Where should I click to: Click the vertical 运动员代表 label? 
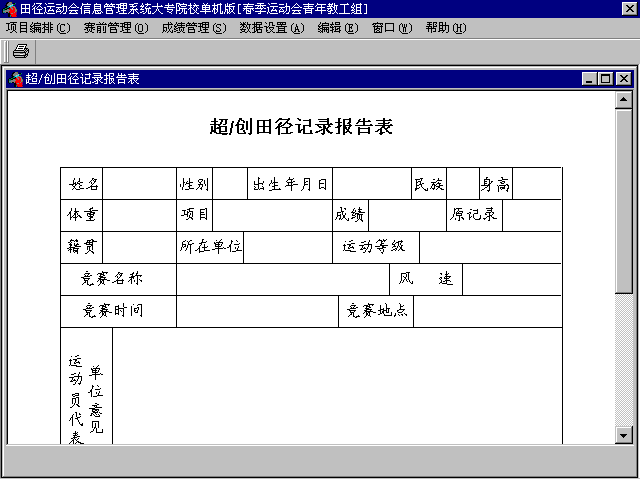tap(76, 399)
